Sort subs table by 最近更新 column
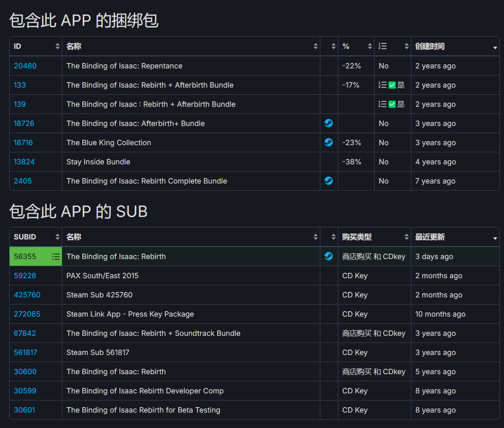The height and width of the screenshot is (428, 504). (x=455, y=237)
